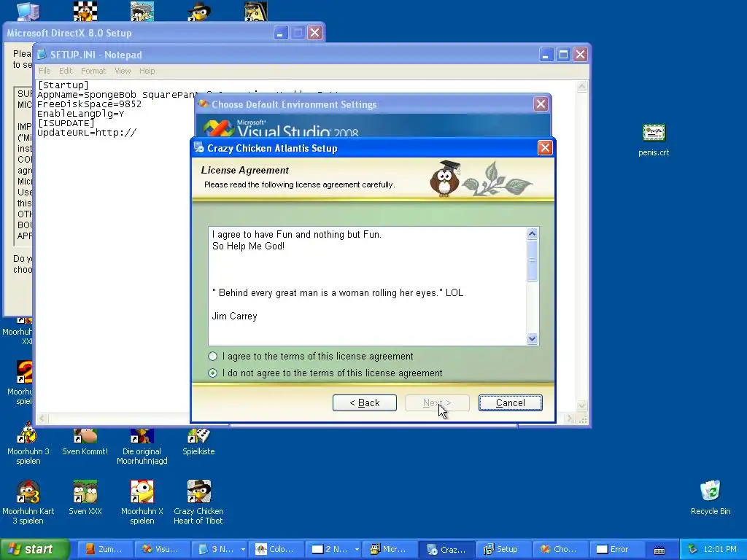Select 'I agree to the terms' radio button
This screenshot has height=560, width=747.
(x=212, y=356)
